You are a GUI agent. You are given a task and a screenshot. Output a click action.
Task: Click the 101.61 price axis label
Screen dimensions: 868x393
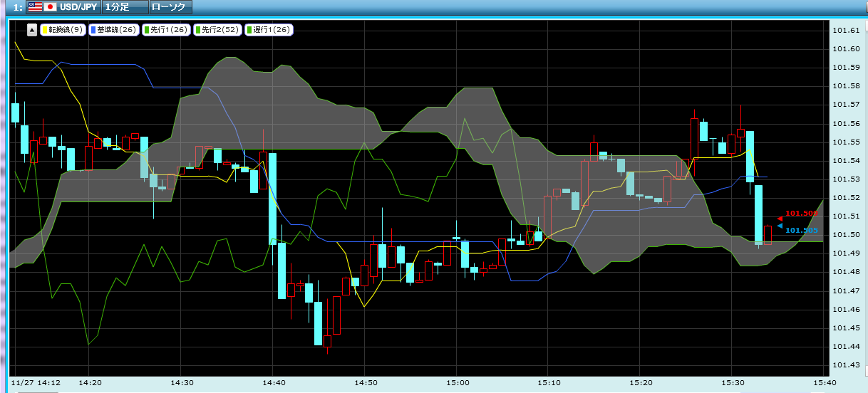844,31
